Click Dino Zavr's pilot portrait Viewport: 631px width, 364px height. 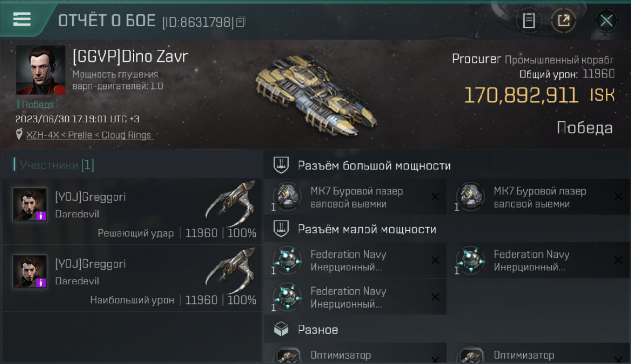click(40, 70)
